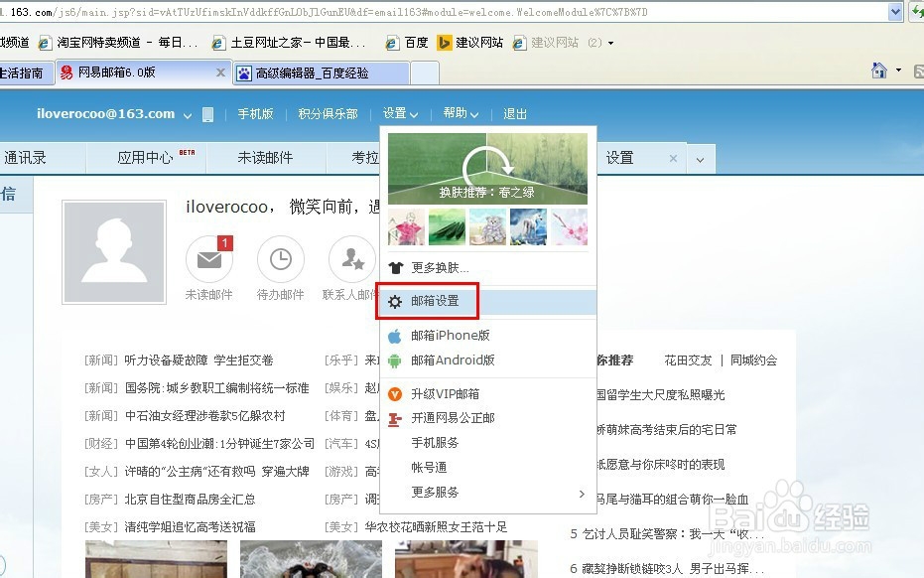Open news 国务院:城乡教职工编制将统一标准
Screen dimensions: 924x578
(x=216, y=388)
